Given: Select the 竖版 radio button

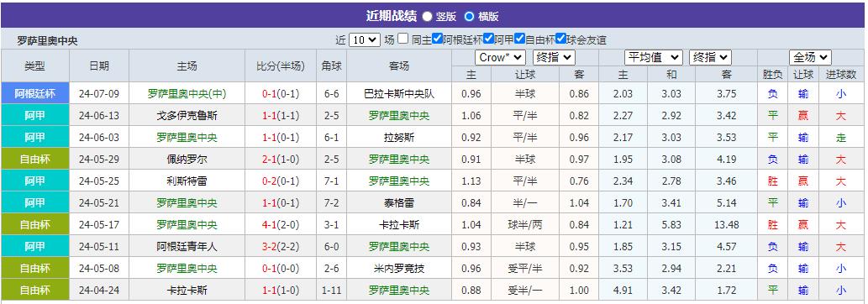Looking at the screenshot, I should 428,17.
